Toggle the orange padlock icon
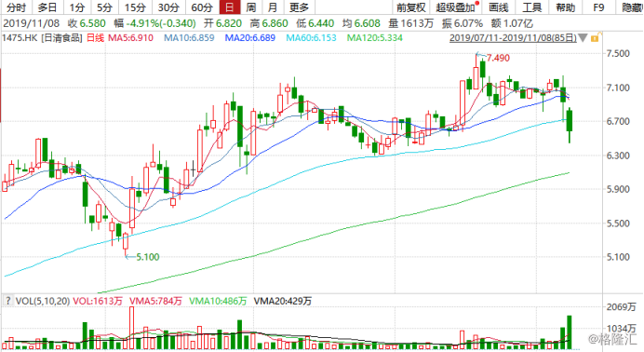The width and height of the screenshot is (644, 352). [595, 38]
